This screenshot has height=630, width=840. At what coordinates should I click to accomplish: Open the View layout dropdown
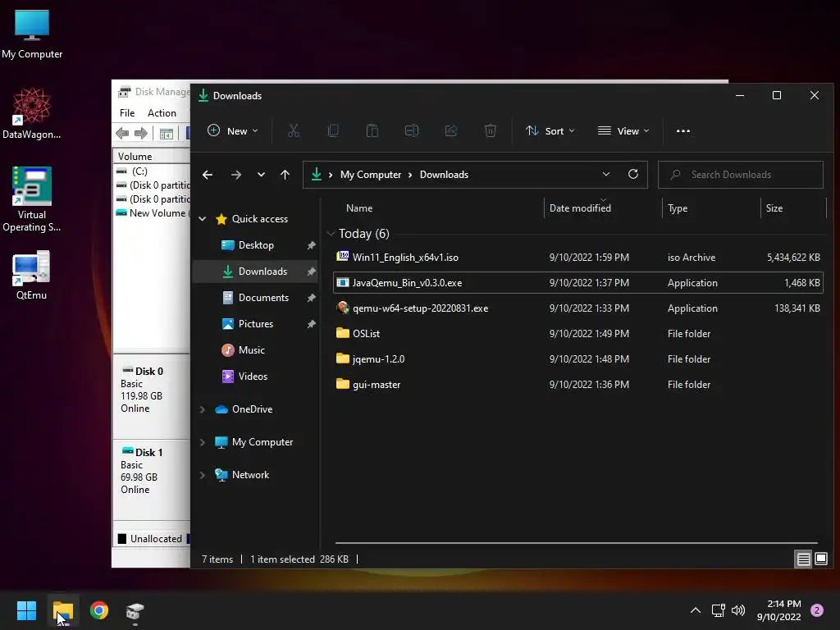[x=623, y=130]
